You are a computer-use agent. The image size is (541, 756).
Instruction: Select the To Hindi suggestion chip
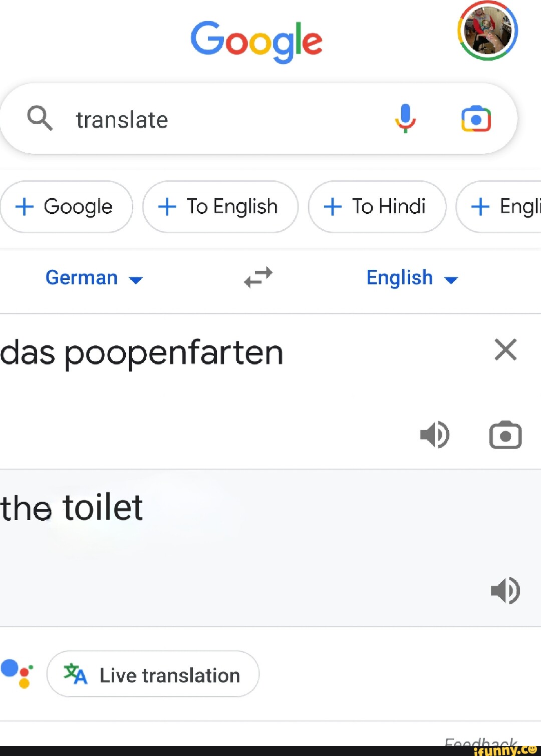coord(377,207)
